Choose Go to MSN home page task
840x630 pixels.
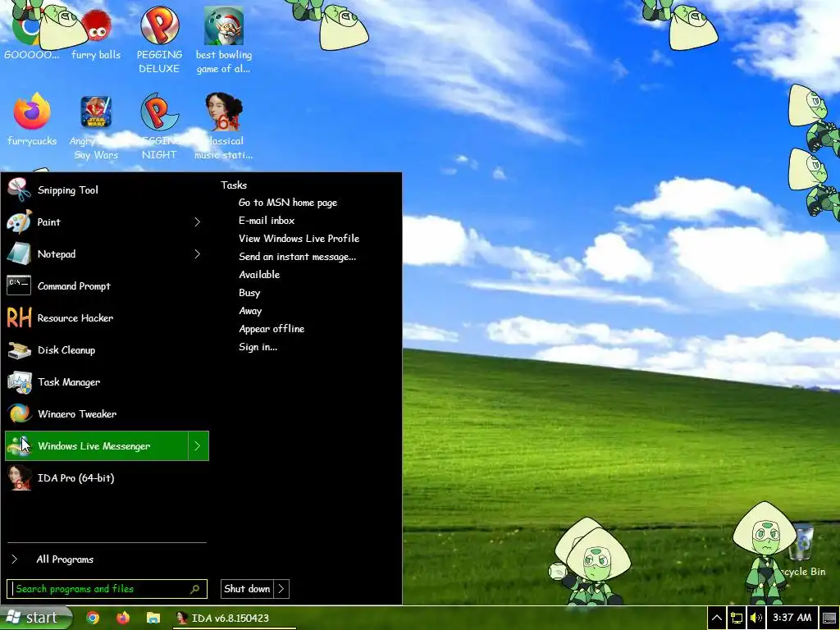tap(288, 203)
